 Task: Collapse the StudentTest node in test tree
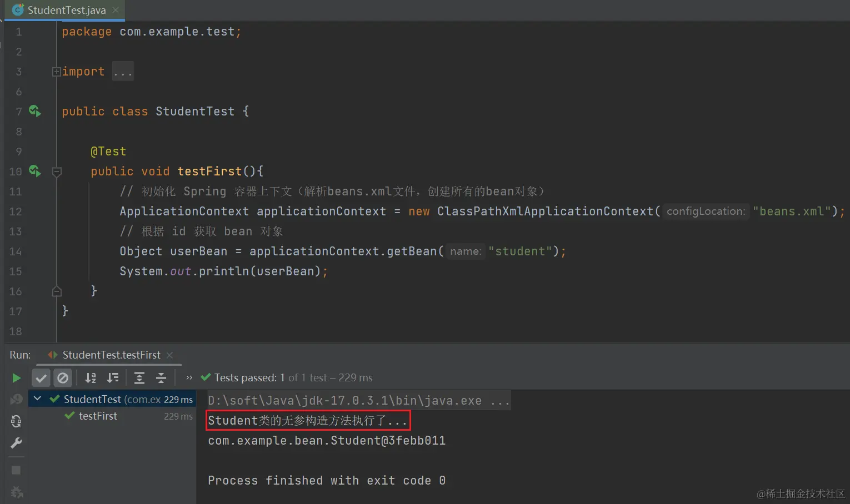[37, 399]
